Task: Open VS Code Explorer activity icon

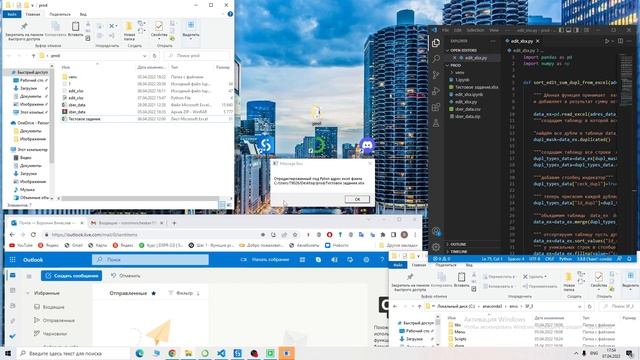Action: (x=436, y=42)
